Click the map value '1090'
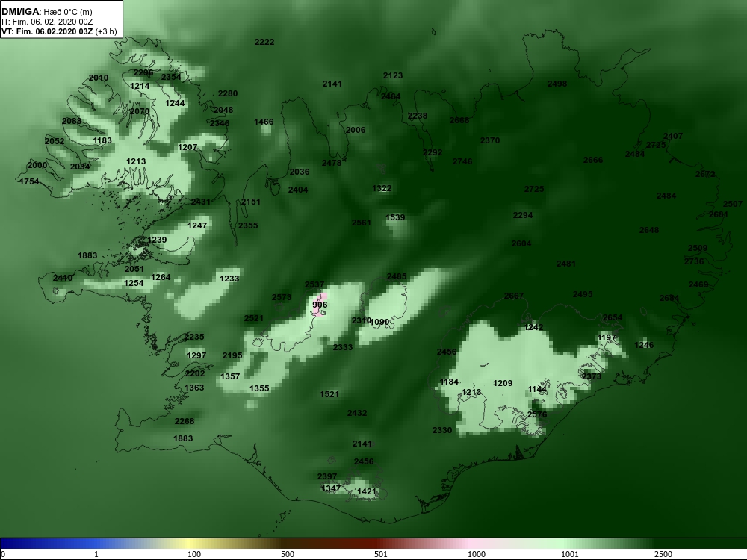747x560 pixels. click(x=379, y=322)
